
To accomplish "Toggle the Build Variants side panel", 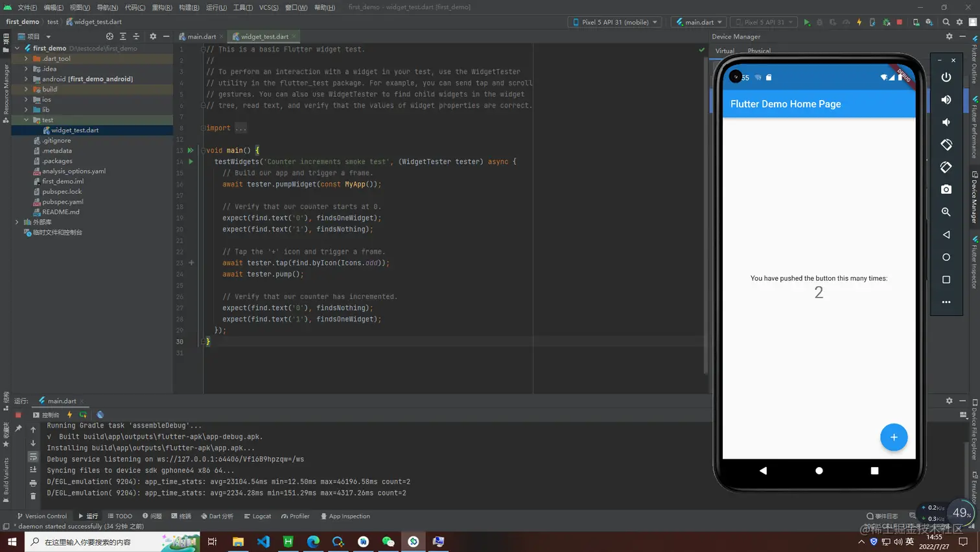I will (x=6, y=479).
